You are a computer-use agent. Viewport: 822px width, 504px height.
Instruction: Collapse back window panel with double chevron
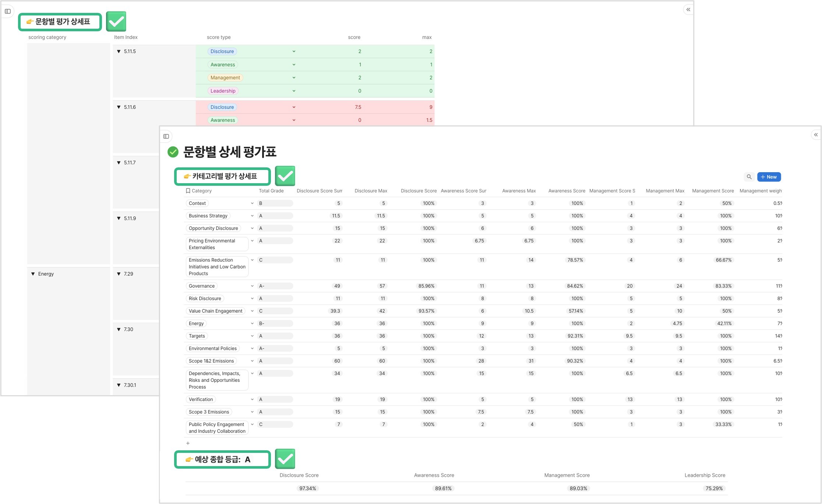(688, 10)
